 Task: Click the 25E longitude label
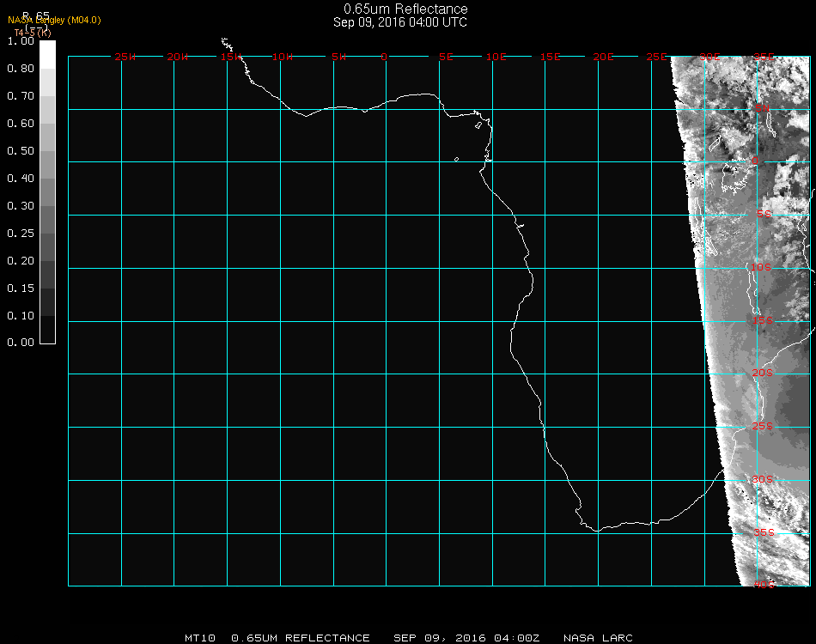(656, 57)
